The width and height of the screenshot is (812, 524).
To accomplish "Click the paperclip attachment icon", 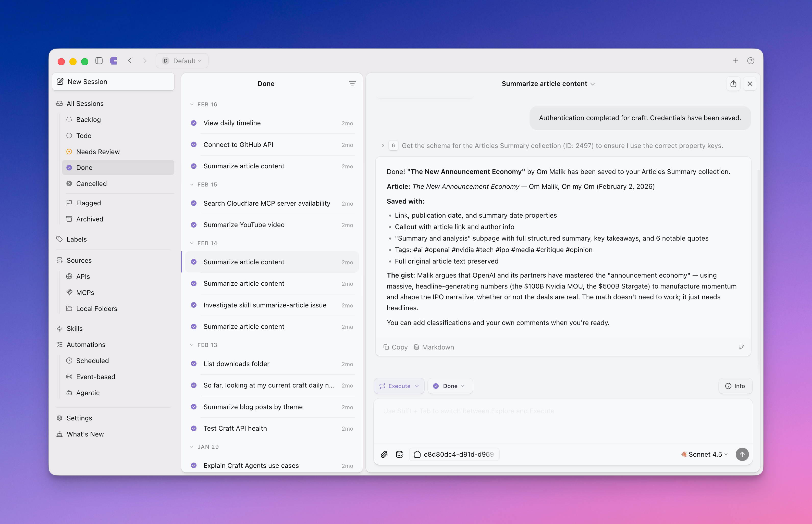I will 384,454.
